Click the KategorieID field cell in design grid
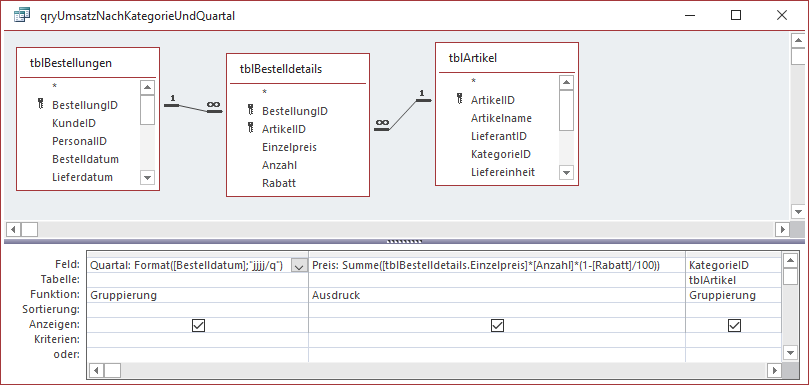 (733, 266)
